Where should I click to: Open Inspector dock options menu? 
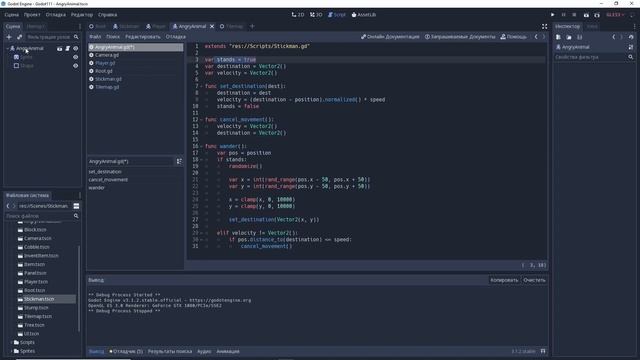[634, 27]
